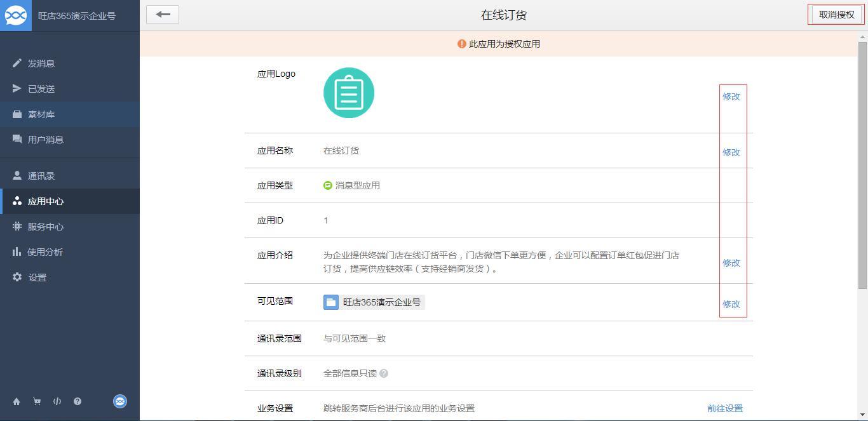Click the home icon in sidebar footer
This screenshot has height=421, width=868.
click(17, 401)
